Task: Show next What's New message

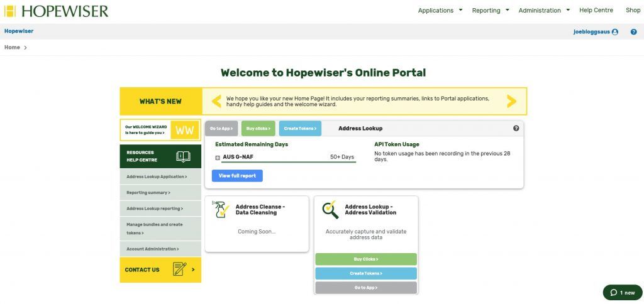Action: tap(511, 101)
